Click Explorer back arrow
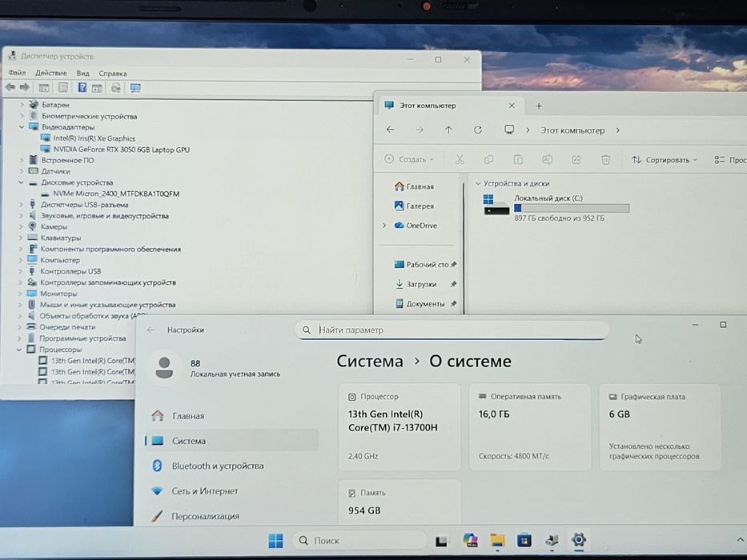This screenshot has height=560, width=747. pos(390,130)
